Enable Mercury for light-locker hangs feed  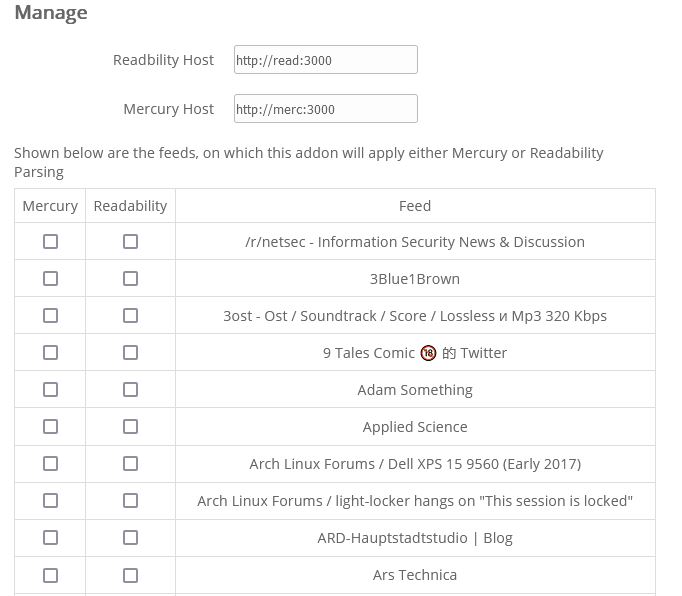click(51, 501)
